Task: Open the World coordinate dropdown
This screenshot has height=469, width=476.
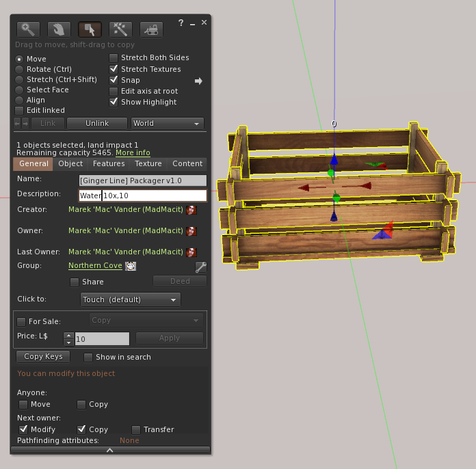Action: [168, 124]
